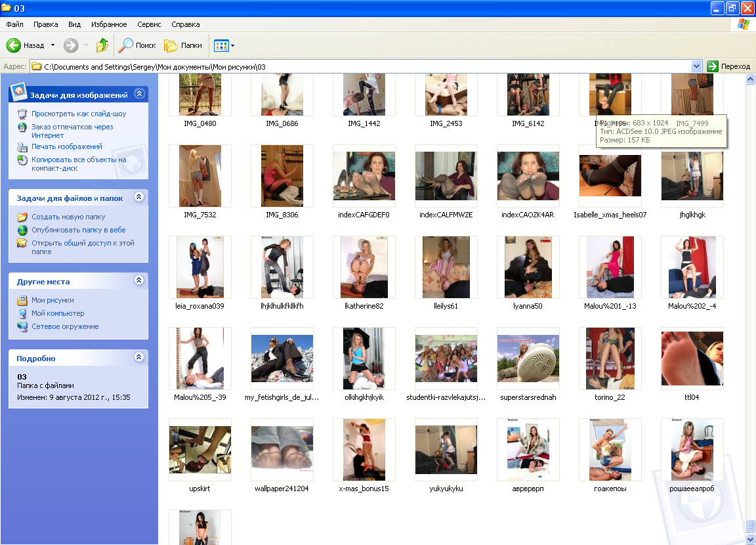Open Сетевое окружение link

(65, 326)
